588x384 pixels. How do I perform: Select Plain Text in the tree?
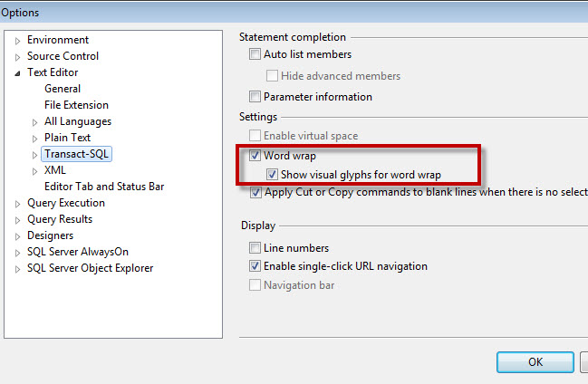click(67, 138)
